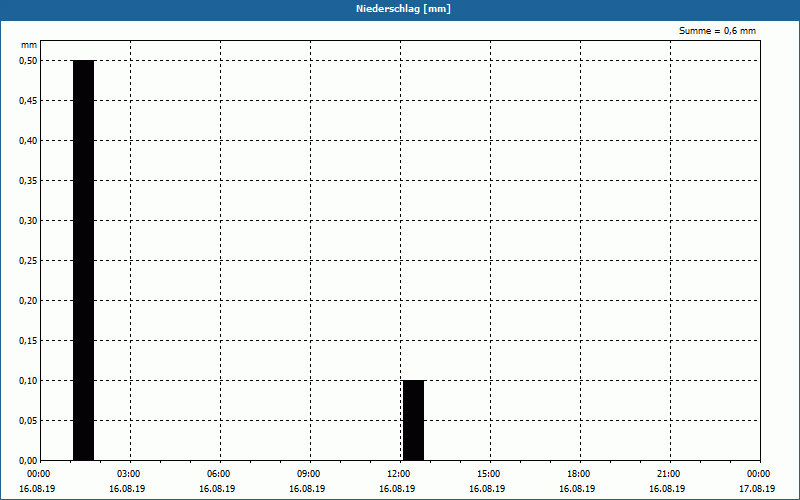Click the 16.08.19 date under 21:00
Viewport: 800px width, 500px height.
(x=667, y=488)
